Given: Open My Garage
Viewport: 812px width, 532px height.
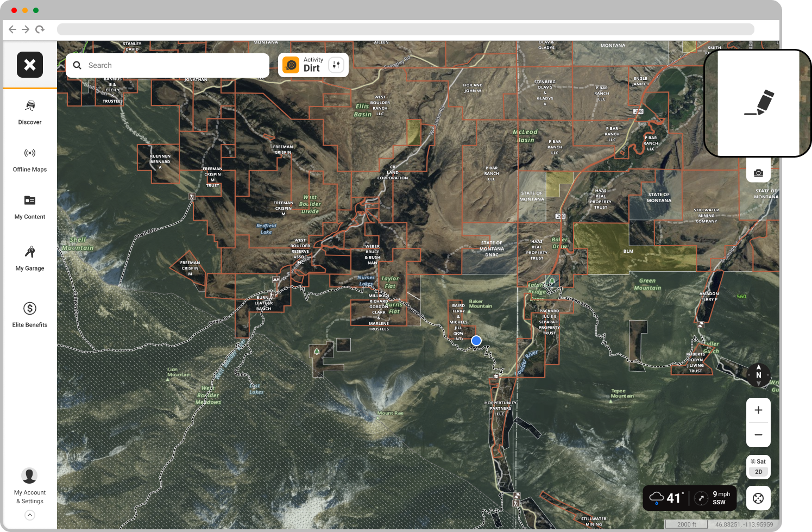Looking at the screenshot, I should coord(30,259).
